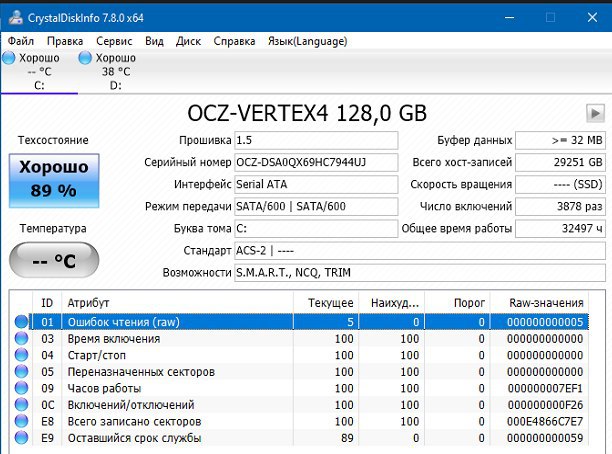This screenshot has height=454, width=612.
Task: Click the Атрибут column header
Action: click(x=177, y=303)
